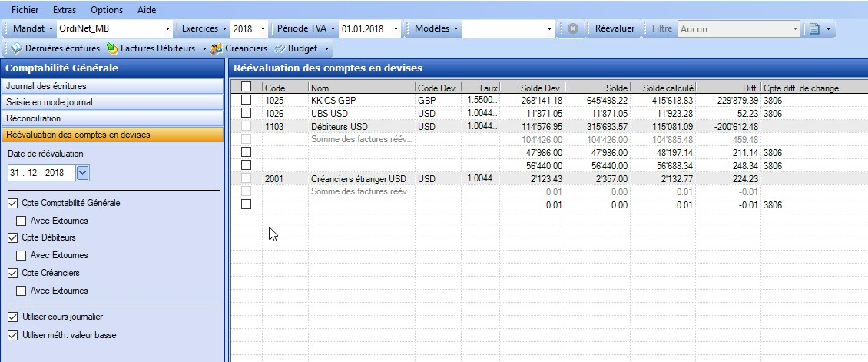Select the Réconciliation navigation item

[x=112, y=118]
